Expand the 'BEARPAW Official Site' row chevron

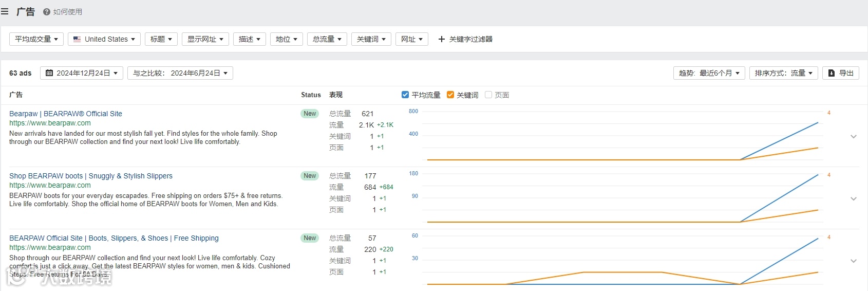(x=854, y=261)
